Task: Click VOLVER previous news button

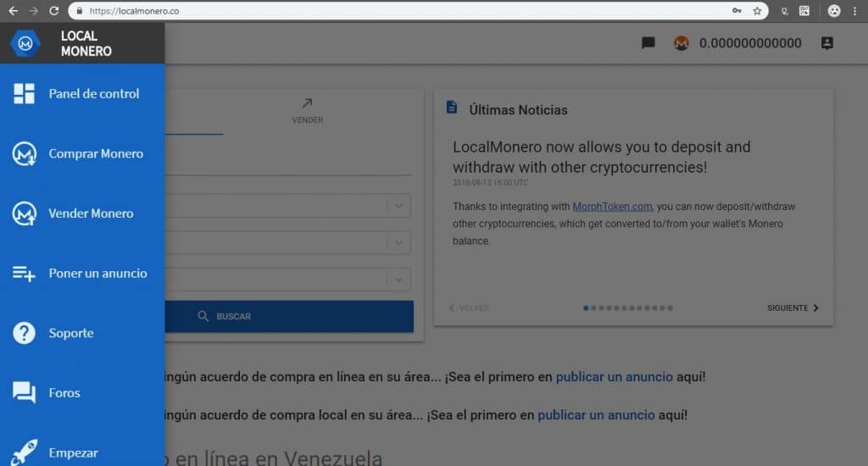Action: 469,308
